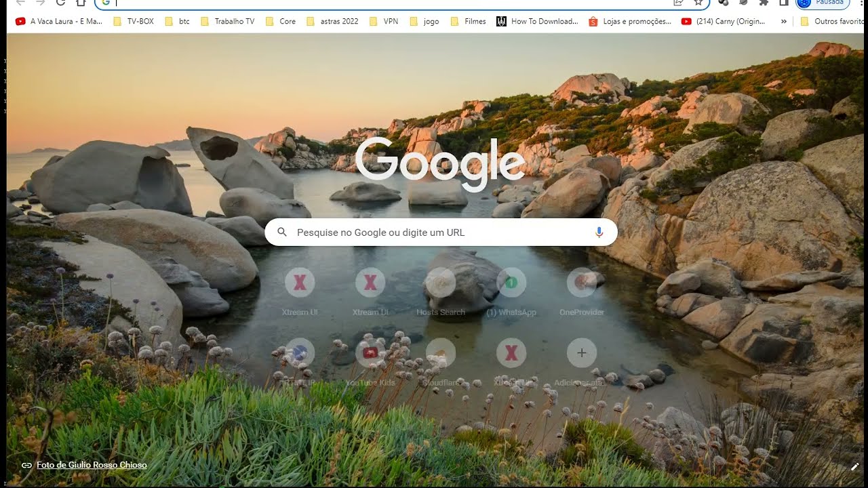The width and height of the screenshot is (868, 488).
Task: Click the Google logo
Action: pyautogui.click(x=440, y=165)
